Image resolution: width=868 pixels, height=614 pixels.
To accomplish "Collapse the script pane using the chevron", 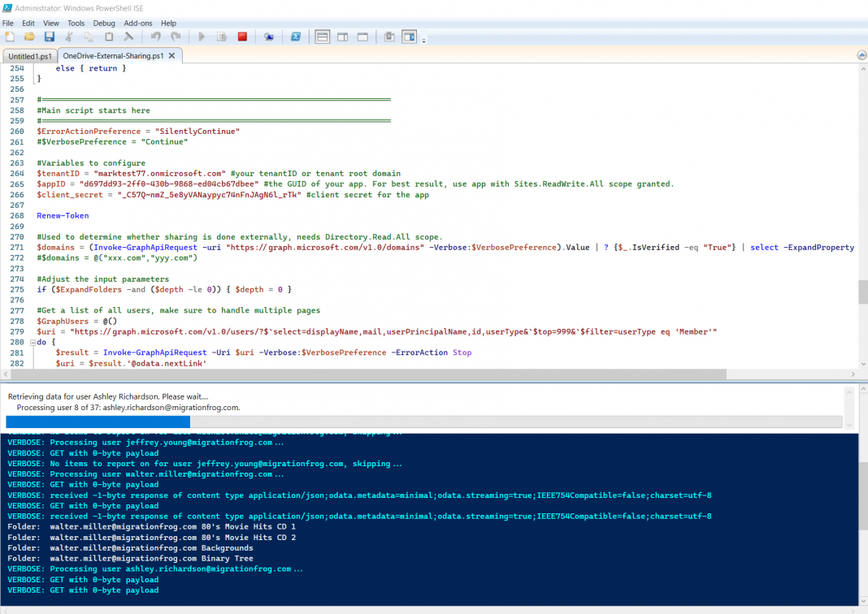I will [861, 55].
